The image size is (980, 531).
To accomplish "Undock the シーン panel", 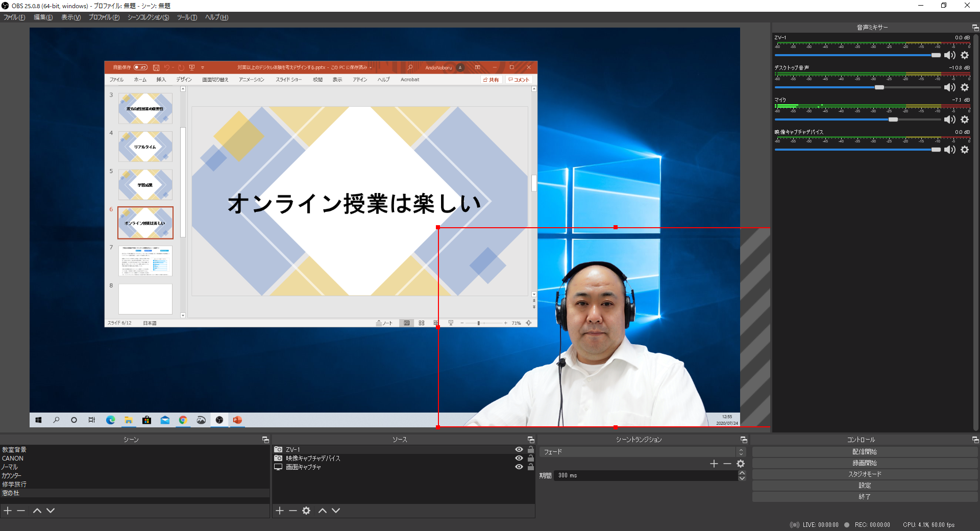I will 265,440.
